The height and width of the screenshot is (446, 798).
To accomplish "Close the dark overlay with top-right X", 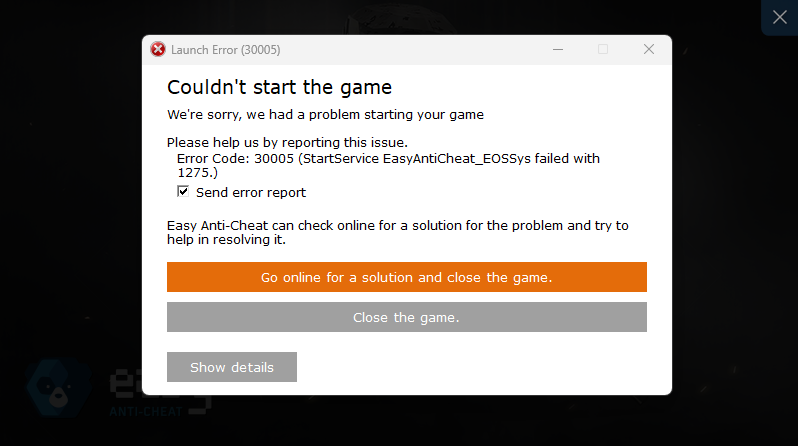I will pos(780,17).
